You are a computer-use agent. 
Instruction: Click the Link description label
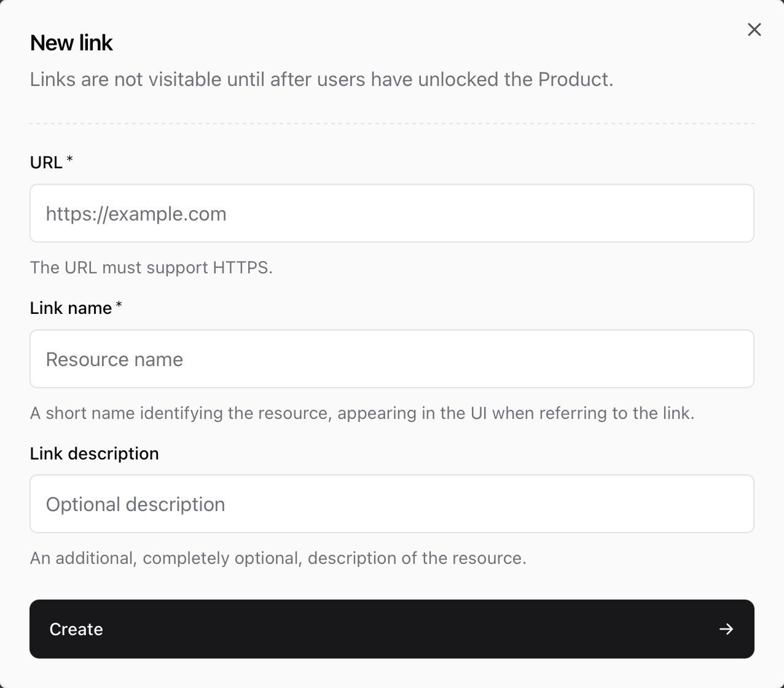pos(94,453)
